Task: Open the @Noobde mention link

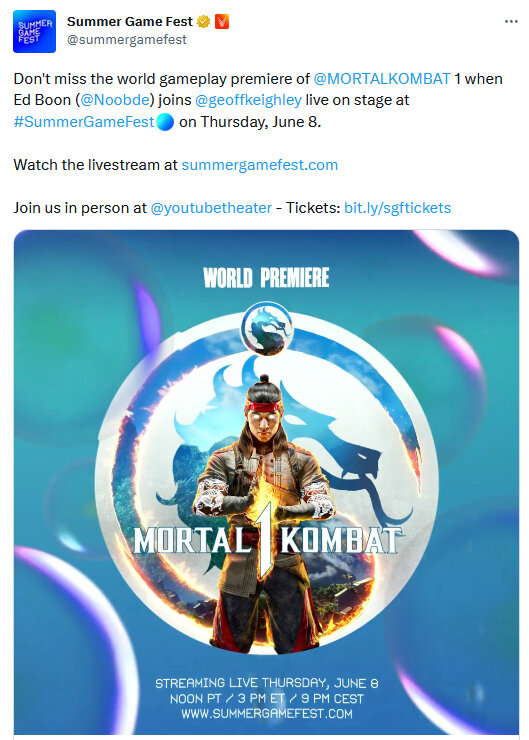Action: (x=115, y=100)
